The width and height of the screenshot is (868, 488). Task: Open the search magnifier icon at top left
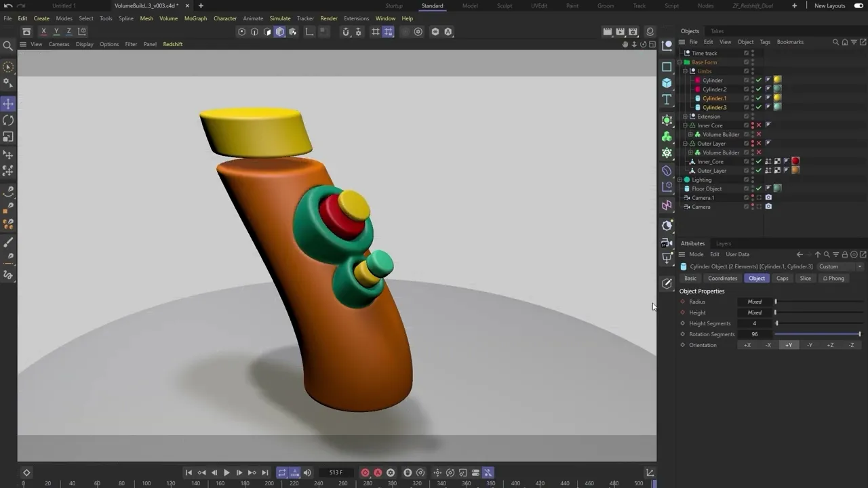click(x=8, y=45)
